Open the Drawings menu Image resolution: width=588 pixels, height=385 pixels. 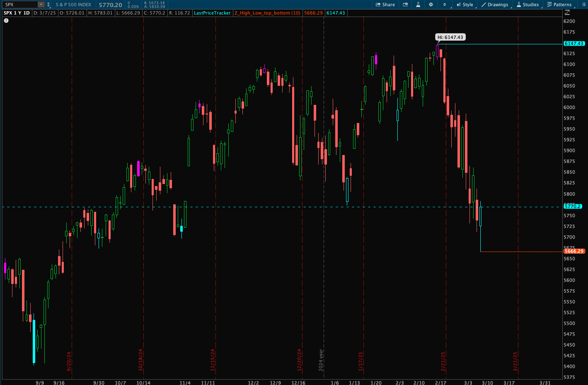coord(495,5)
